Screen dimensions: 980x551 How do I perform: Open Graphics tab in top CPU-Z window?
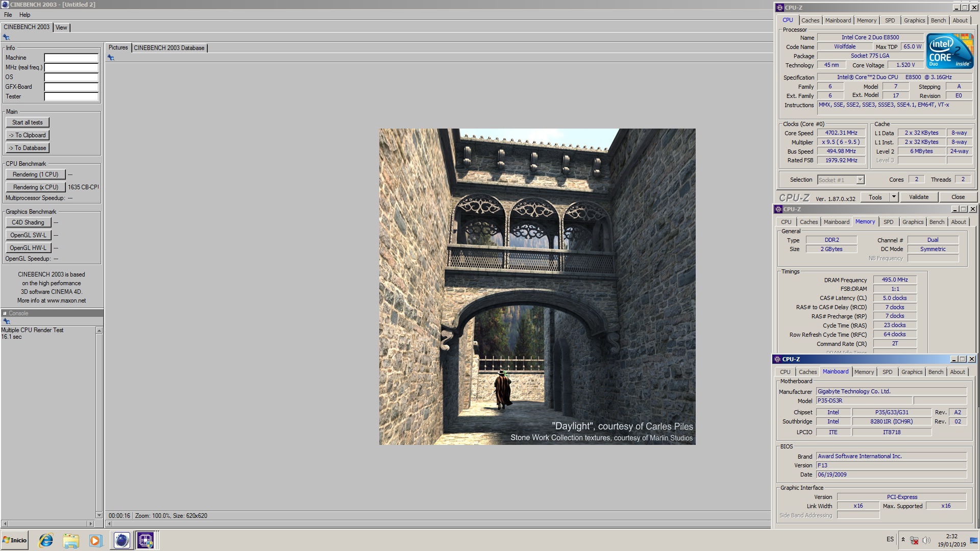click(914, 20)
